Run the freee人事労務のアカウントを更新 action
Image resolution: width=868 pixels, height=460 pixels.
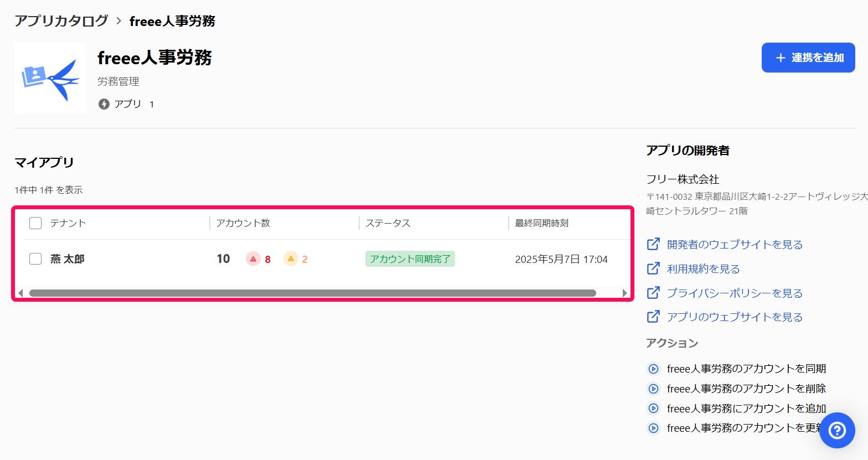point(743,428)
